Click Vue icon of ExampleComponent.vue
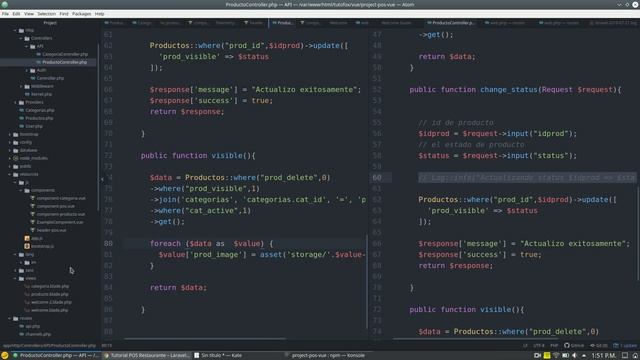 pyautogui.click(x=33, y=222)
